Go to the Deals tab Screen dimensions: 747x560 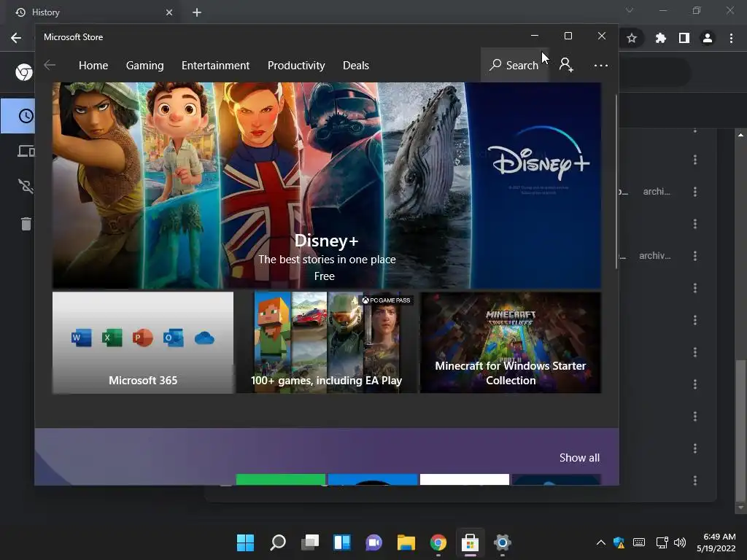356,65
